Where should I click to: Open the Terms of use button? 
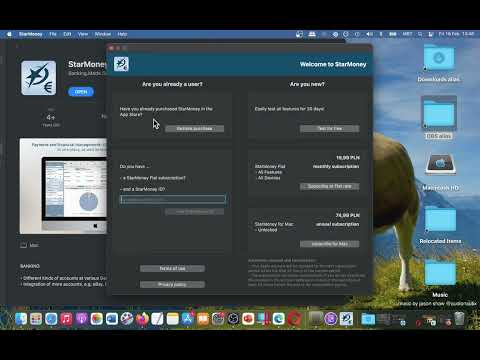[x=172, y=268]
